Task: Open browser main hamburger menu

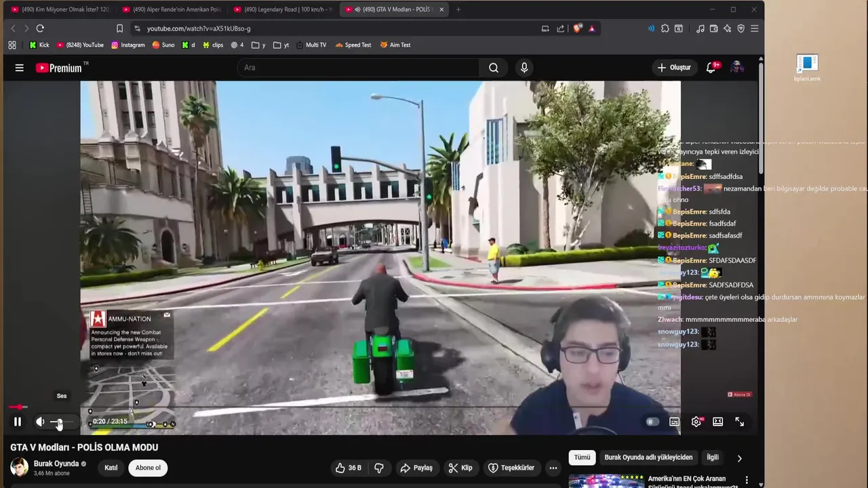Action: point(754,28)
